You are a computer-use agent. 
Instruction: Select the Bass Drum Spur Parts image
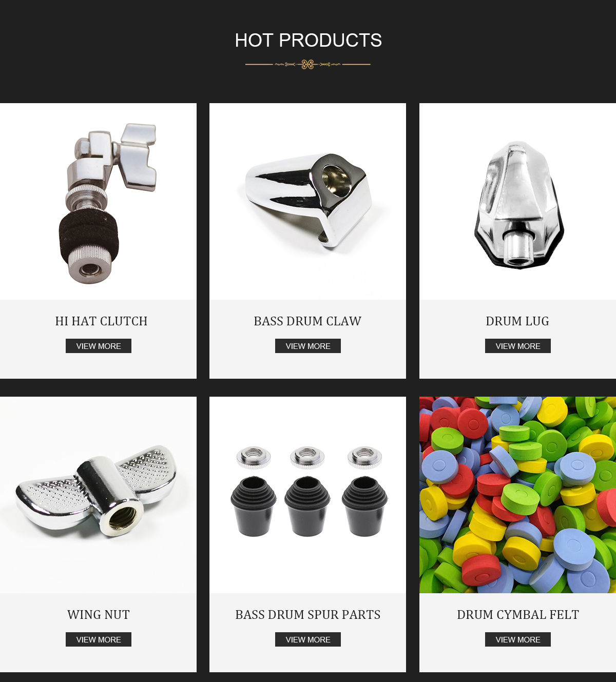click(307, 495)
